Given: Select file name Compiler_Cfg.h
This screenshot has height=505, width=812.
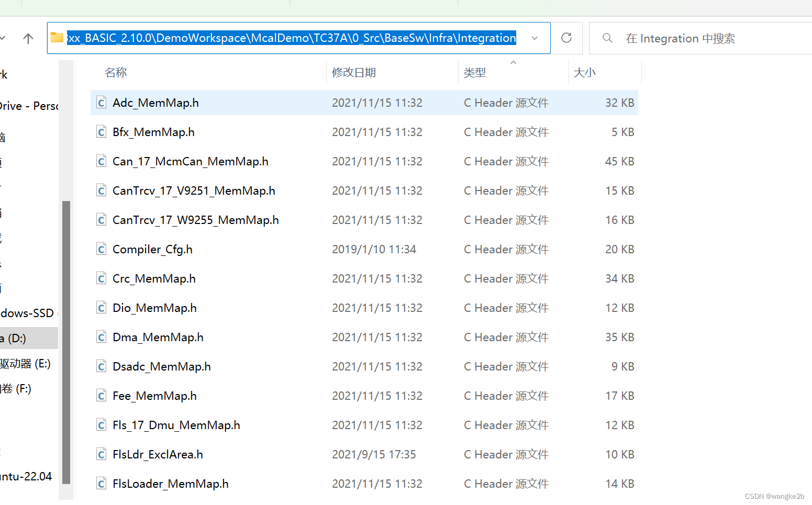Looking at the screenshot, I should click(x=152, y=249).
